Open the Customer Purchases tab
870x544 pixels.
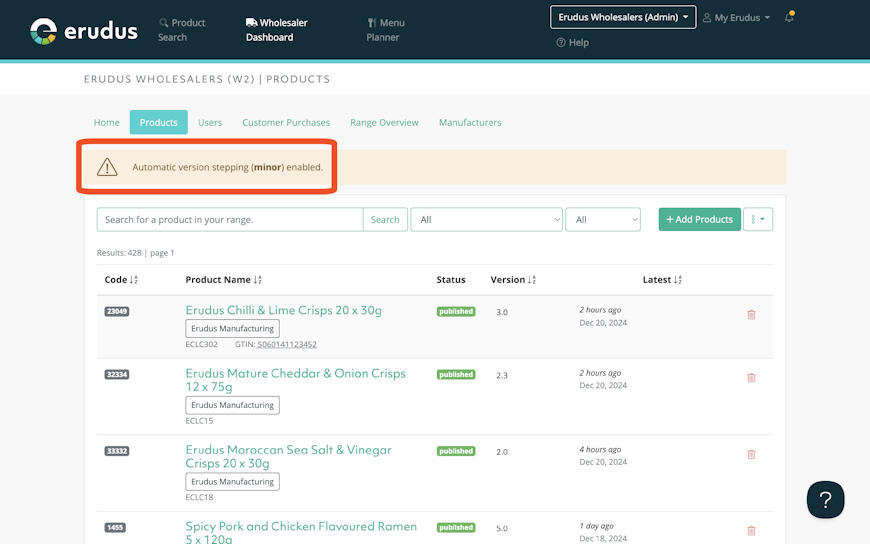tap(286, 122)
